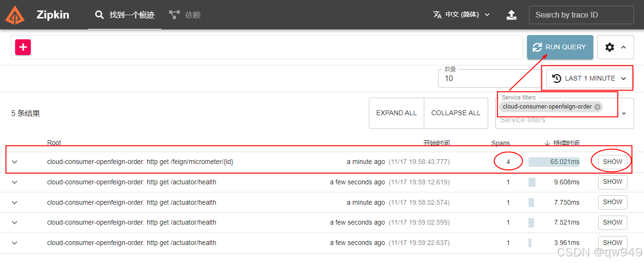
Task: Show the 7.521ms trace
Action: click(x=612, y=222)
